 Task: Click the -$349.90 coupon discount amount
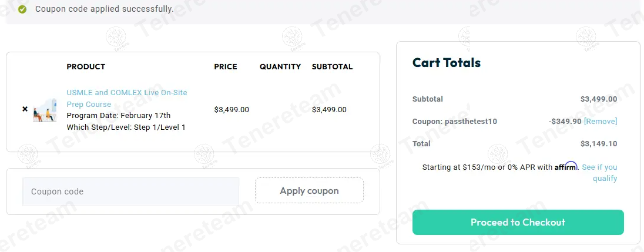(x=565, y=122)
